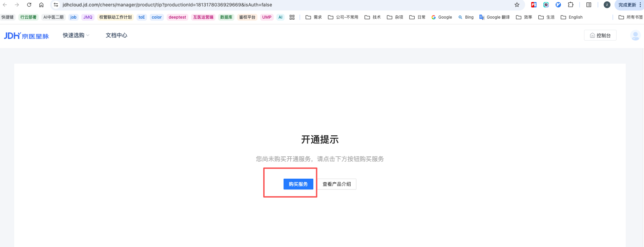Open the browser extensions puzzle icon
This screenshot has height=247, width=644.
click(570, 5)
